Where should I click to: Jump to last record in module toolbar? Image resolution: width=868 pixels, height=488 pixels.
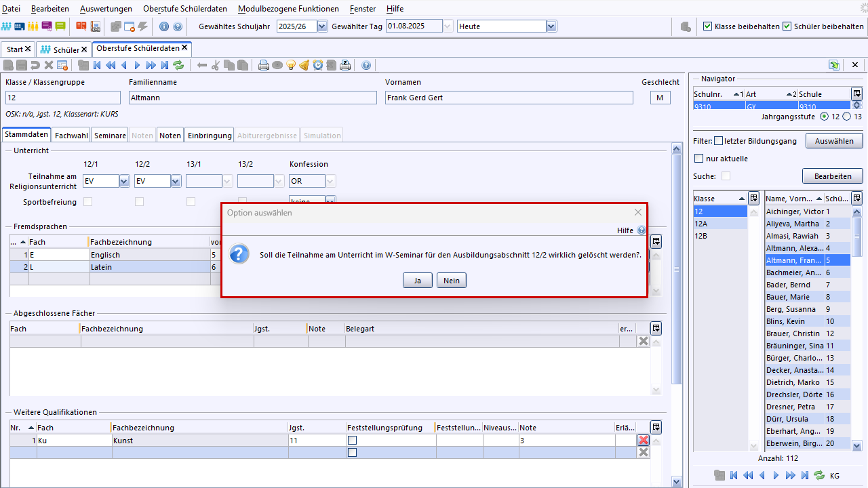point(165,65)
